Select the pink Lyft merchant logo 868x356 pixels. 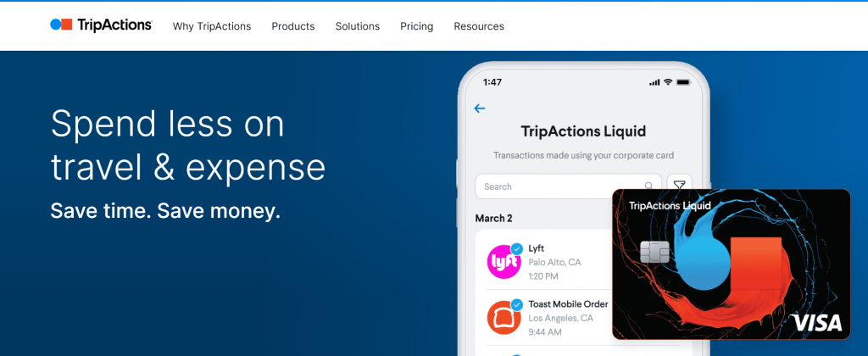pos(503,262)
